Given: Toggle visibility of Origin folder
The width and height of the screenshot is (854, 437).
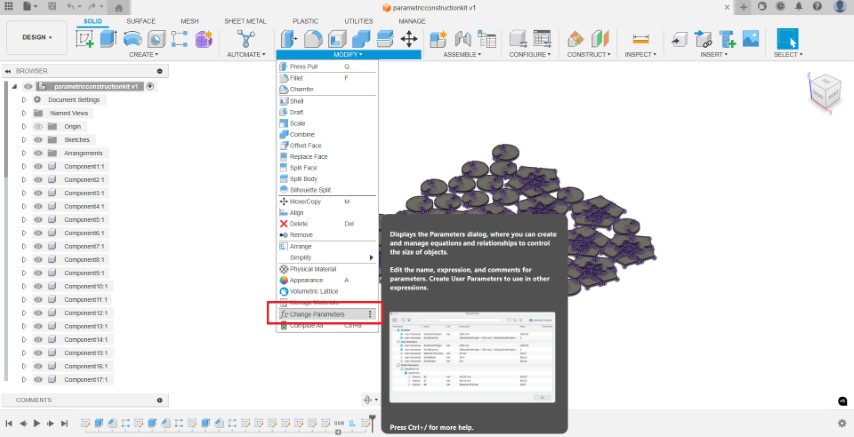Looking at the screenshot, I should (38, 126).
